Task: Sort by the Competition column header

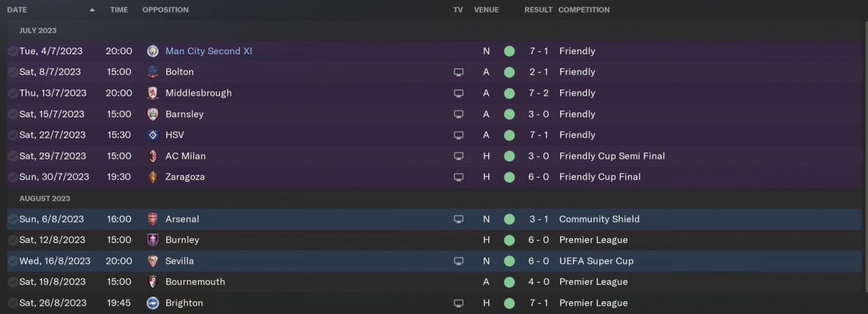Action: point(583,10)
